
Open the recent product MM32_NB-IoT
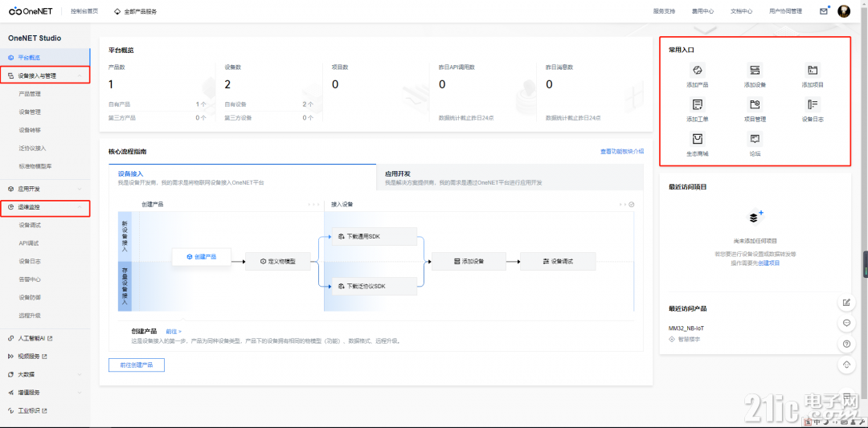tap(686, 328)
